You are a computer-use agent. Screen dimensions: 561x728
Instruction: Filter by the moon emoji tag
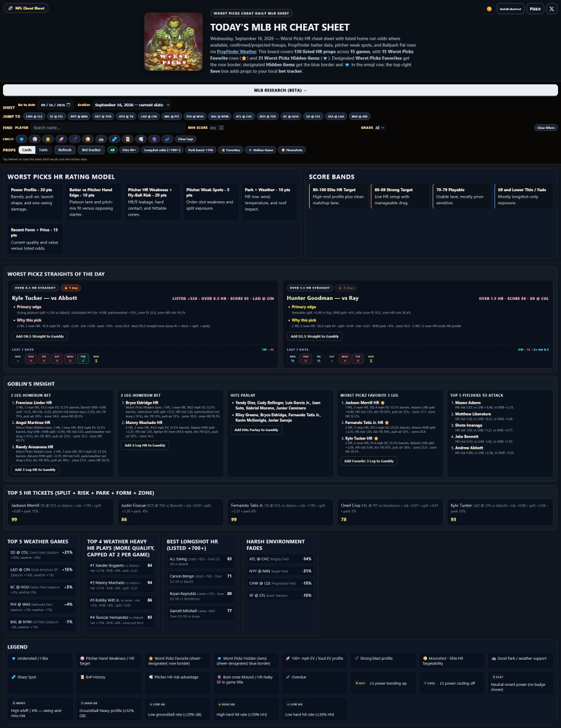(87, 139)
